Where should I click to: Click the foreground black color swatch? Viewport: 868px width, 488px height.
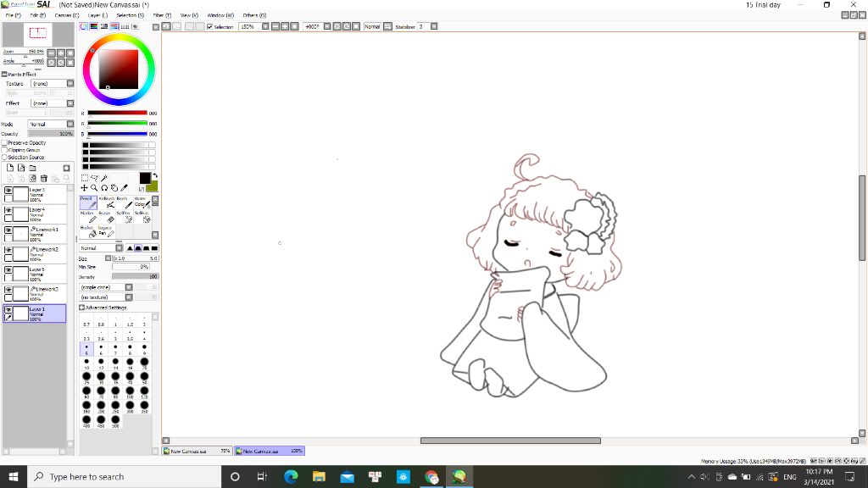click(145, 178)
